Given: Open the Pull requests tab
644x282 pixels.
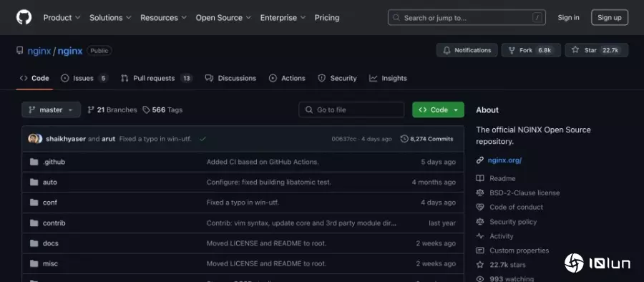Looking at the screenshot, I should tap(157, 78).
